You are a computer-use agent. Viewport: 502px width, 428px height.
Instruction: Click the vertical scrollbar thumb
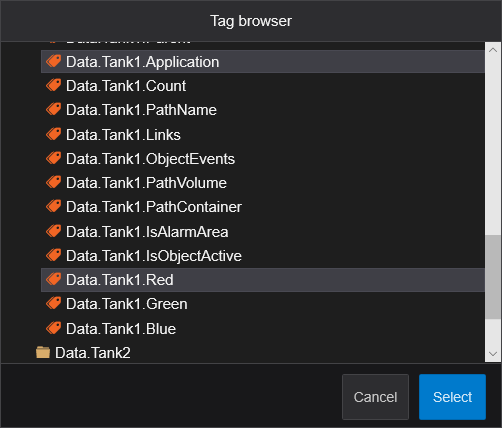pos(493,277)
